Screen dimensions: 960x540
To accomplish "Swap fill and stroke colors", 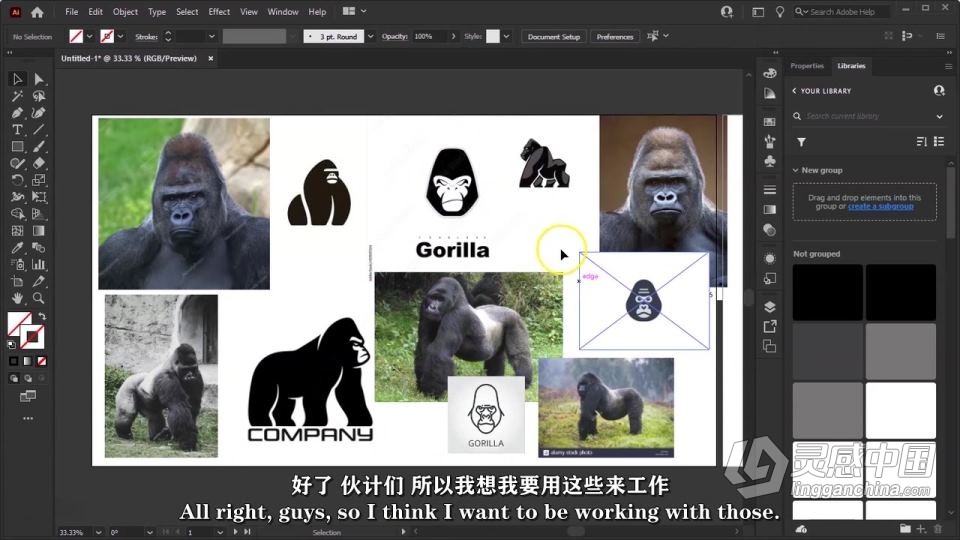I will click(42, 317).
